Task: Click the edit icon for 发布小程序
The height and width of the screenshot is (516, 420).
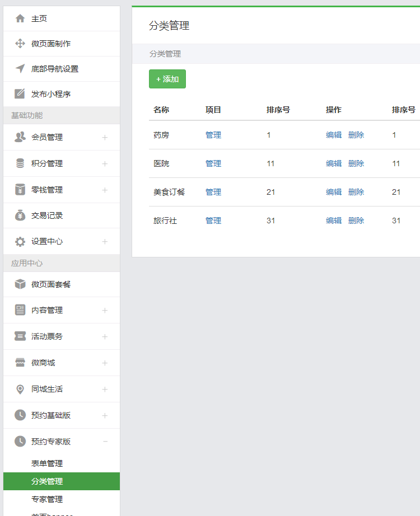Action: [x=20, y=94]
